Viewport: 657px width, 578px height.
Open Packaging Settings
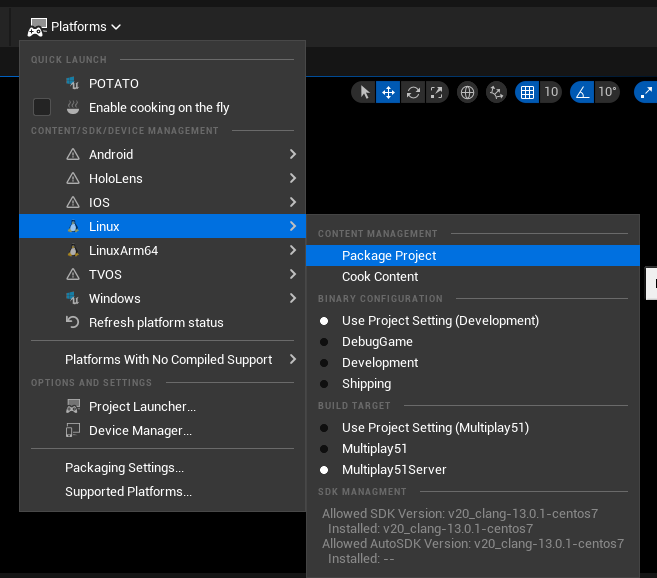(124, 468)
